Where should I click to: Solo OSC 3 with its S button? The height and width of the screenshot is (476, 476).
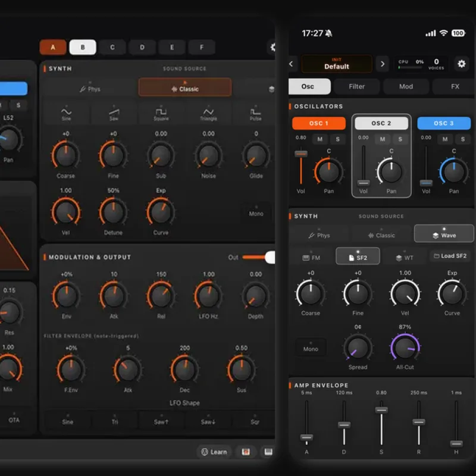[x=463, y=139]
